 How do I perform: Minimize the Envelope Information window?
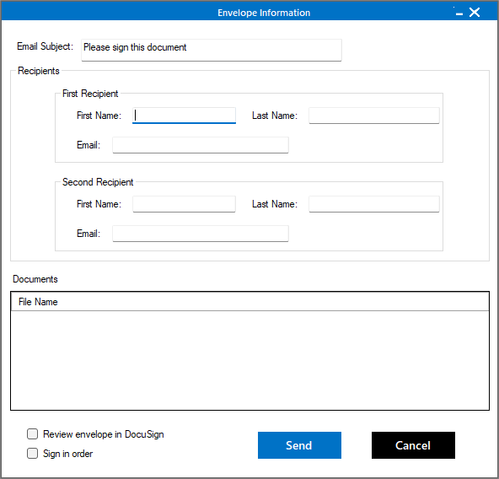[x=459, y=13]
